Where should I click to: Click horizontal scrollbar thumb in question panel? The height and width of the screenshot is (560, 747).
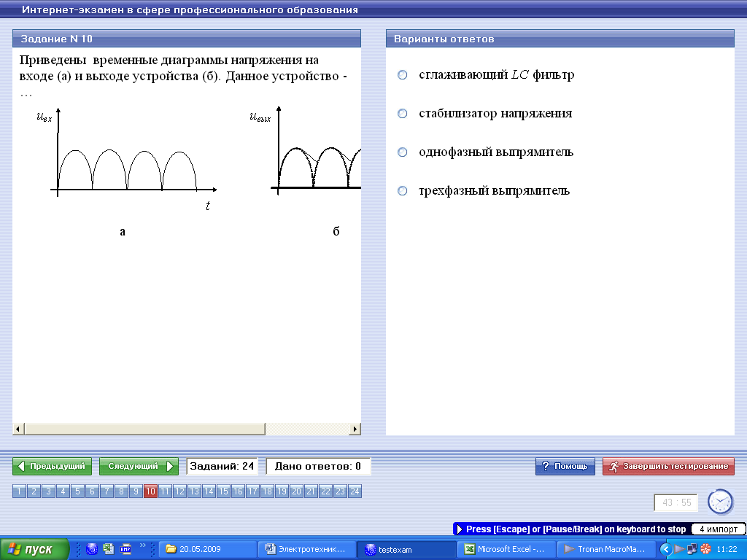coord(145,429)
